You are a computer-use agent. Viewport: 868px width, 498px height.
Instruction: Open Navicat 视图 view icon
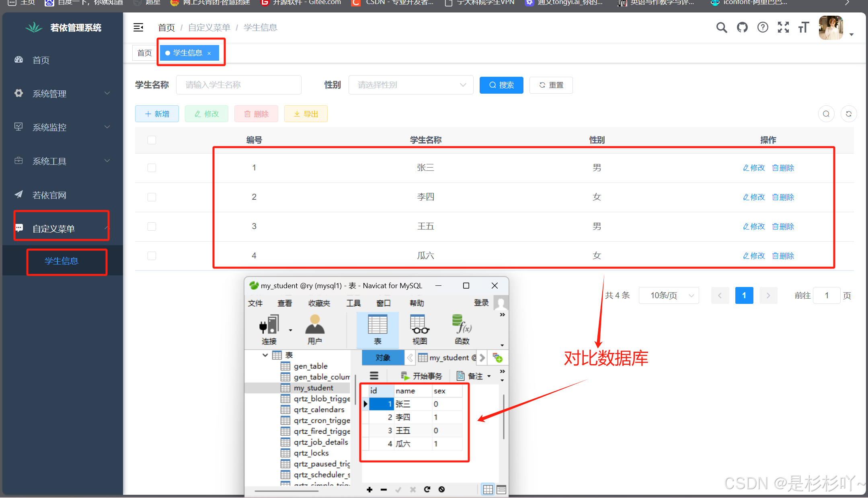[x=419, y=330]
